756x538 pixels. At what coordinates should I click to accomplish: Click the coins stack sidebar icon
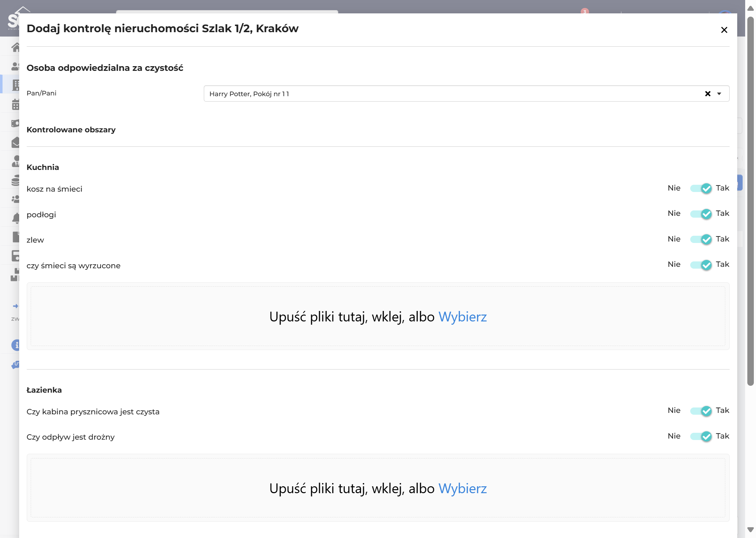[x=15, y=180]
